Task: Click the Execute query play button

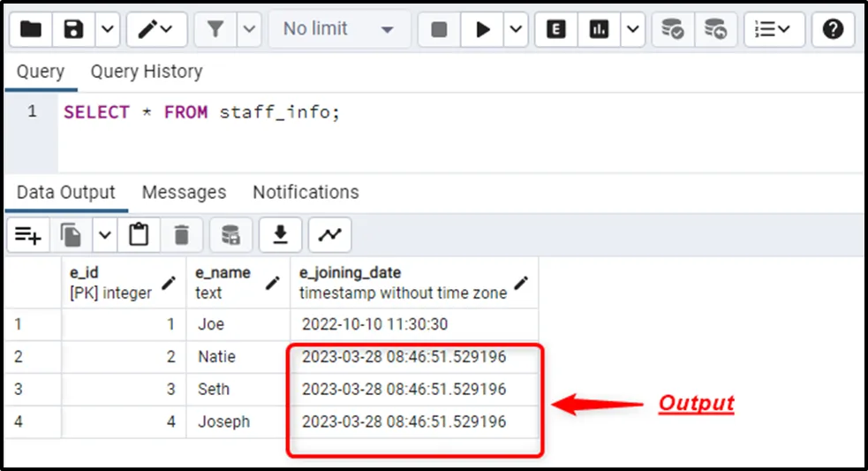Action: click(x=483, y=29)
